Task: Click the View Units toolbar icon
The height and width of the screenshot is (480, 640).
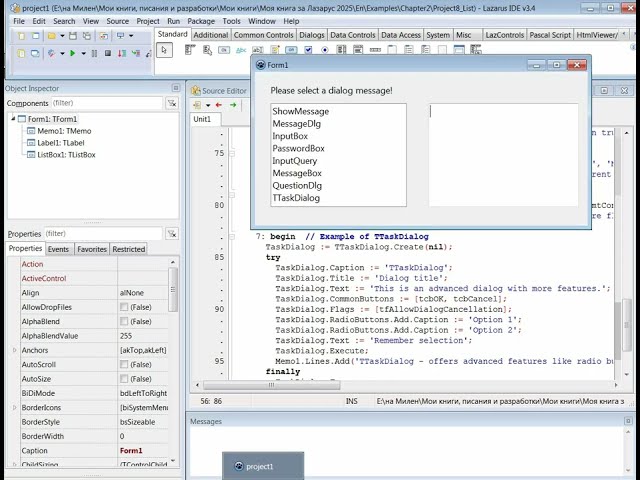Action: [x=21, y=53]
